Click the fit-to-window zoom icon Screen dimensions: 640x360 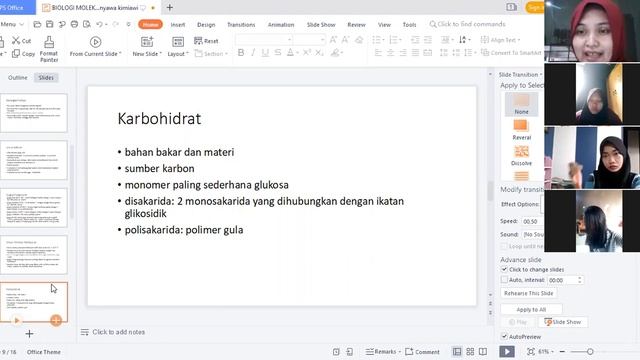(530, 351)
